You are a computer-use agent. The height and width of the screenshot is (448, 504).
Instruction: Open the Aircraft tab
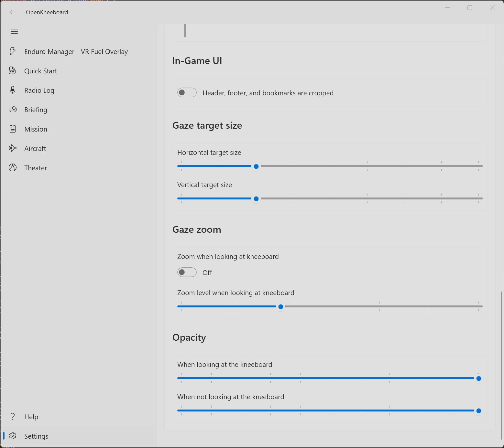(x=78, y=148)
